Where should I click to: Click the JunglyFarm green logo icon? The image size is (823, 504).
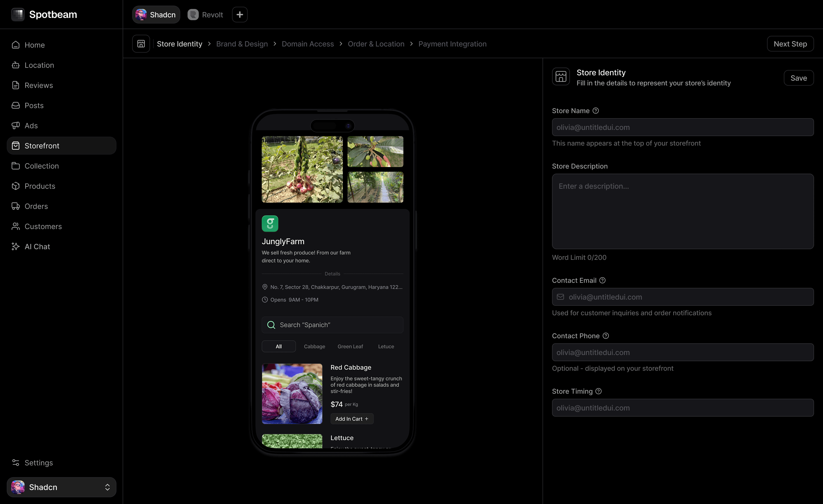[270, 223]
